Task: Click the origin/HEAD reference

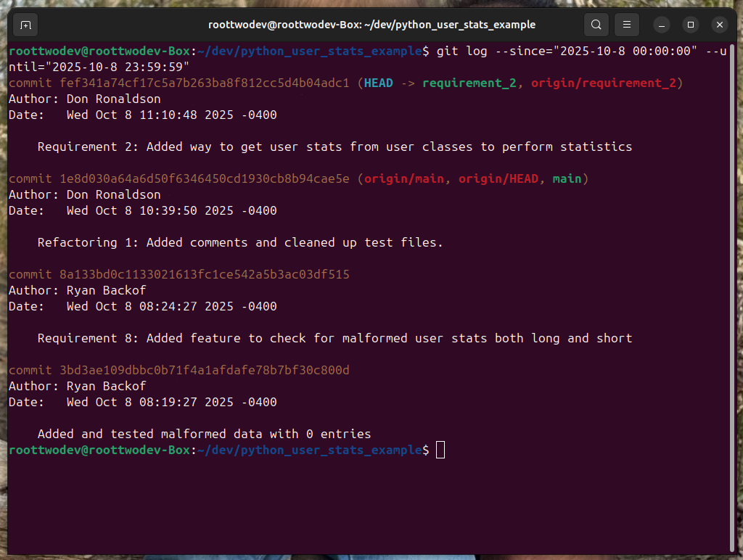Action: [x=498, y=178]
